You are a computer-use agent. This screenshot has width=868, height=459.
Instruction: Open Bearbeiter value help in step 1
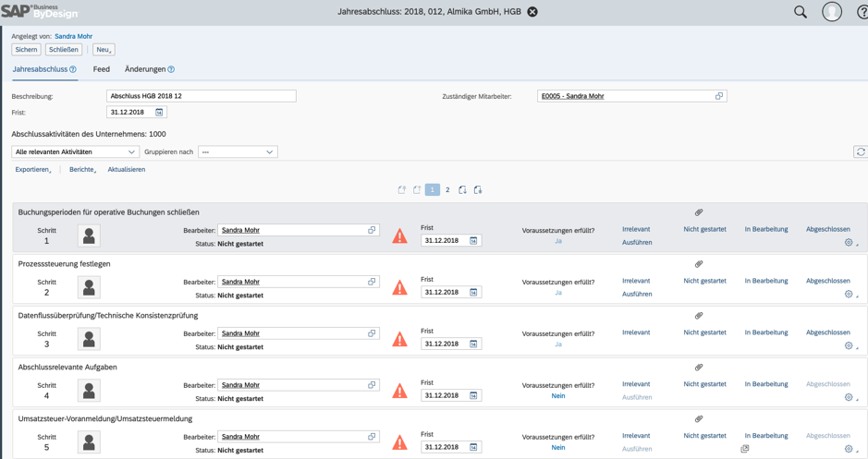tap(372, 230)
